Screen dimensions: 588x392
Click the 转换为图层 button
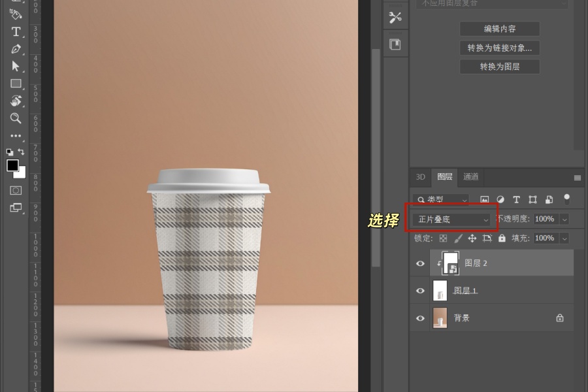tap(500, 67)
